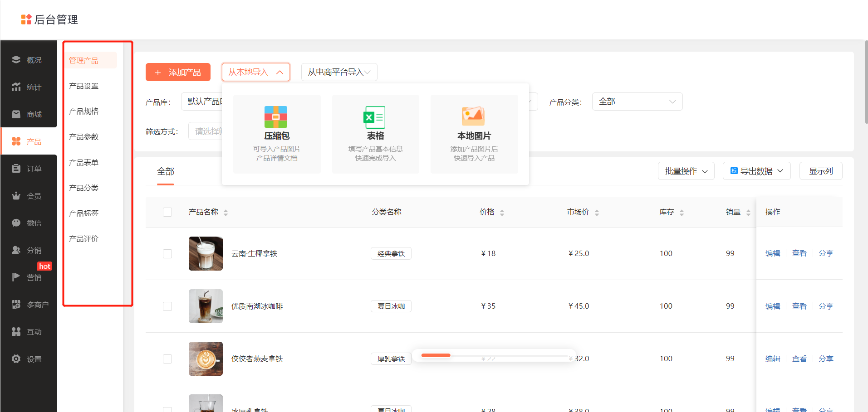Edit the 云南·生椰拿铁 product
This screenshot has width=868, height=412.
coord(773,253)
